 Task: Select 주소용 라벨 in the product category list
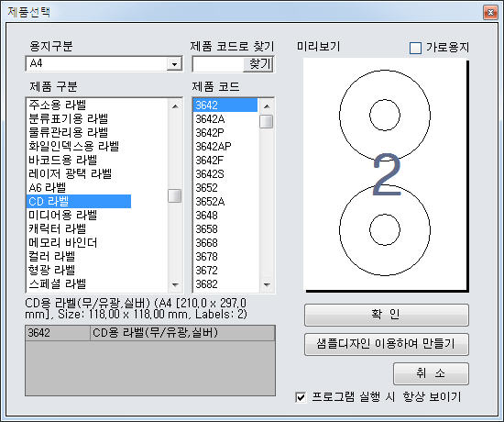tap(57, 105)
